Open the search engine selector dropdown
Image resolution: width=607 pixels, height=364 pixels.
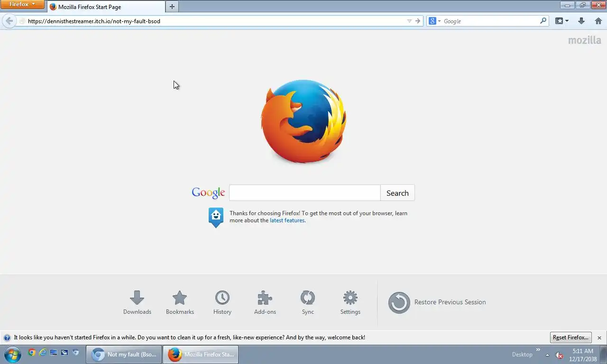435,21
